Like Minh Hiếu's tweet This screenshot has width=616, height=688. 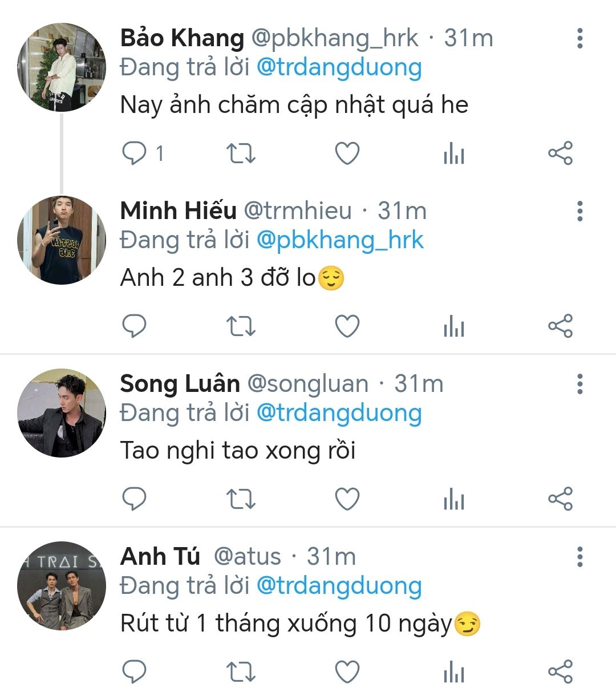[347, 326]
